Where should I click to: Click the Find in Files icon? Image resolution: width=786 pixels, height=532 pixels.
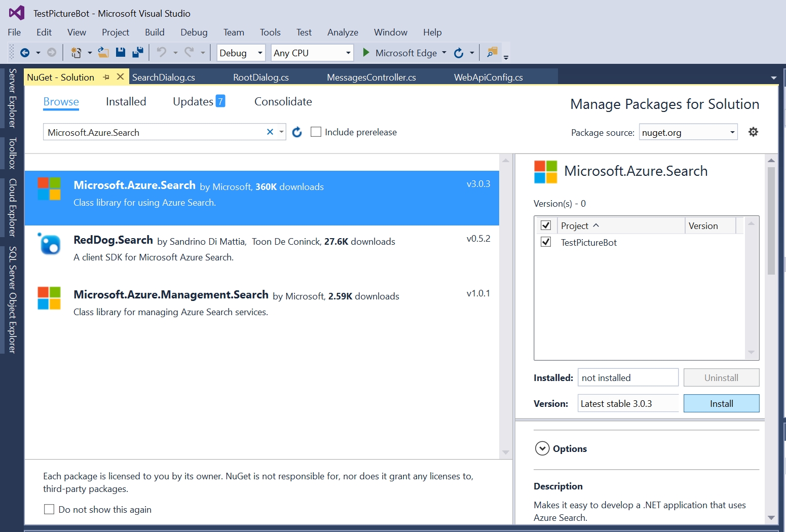pos(492,53)
